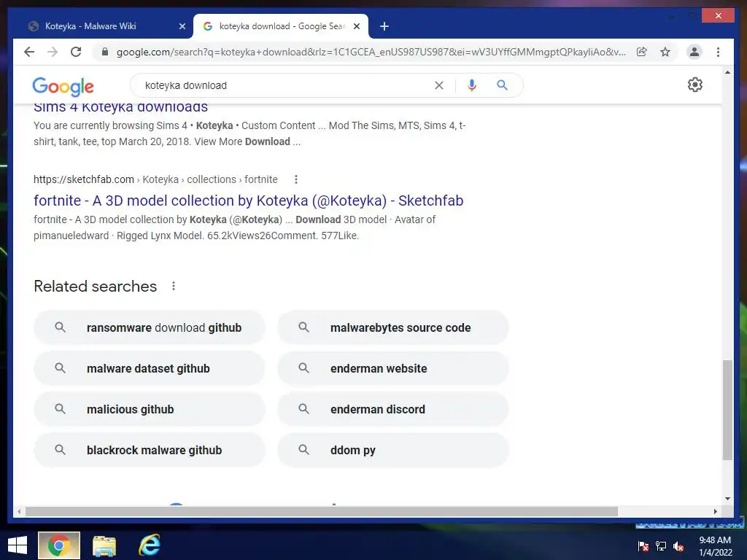Screen dimensions: 747x560
Task: View site info via the lock icon
Action: click(105, 52)
